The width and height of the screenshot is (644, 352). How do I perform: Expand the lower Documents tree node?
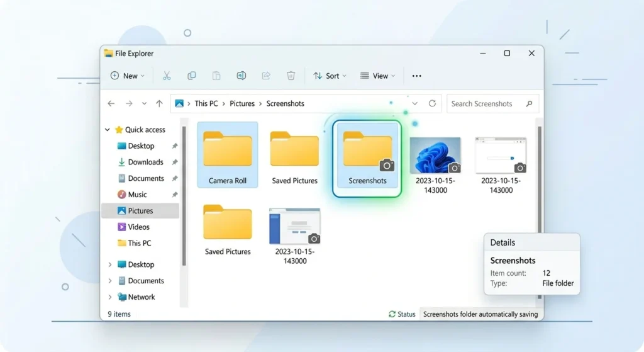pos(110,281)
